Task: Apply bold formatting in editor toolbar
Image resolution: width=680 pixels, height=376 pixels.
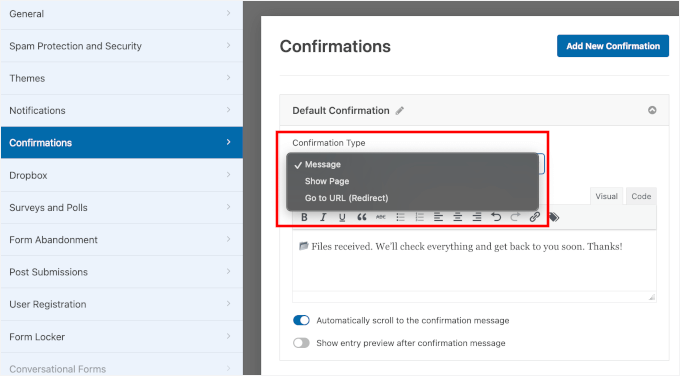Action: pyautogui.click(x=304, y=217)
